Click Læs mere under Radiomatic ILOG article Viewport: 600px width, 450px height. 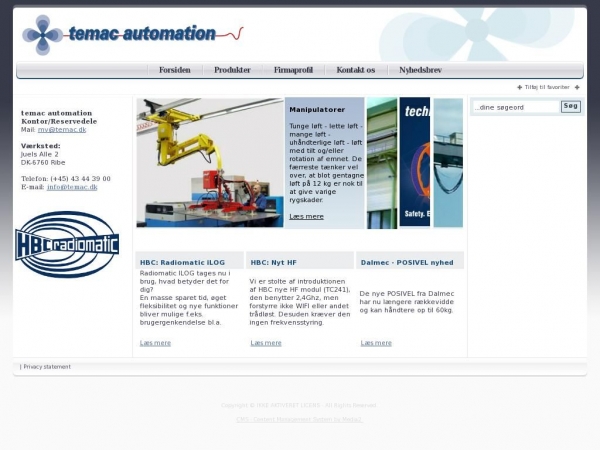click(x=155, y=343)
